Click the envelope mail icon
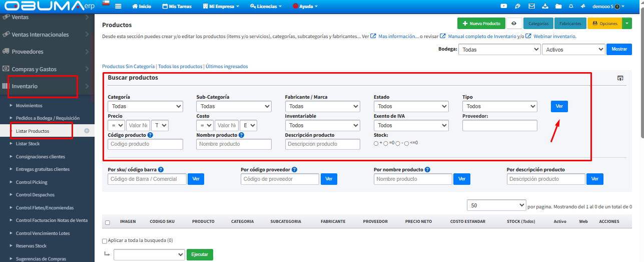This screenshot has height=262, width=644. click(531, 7)
